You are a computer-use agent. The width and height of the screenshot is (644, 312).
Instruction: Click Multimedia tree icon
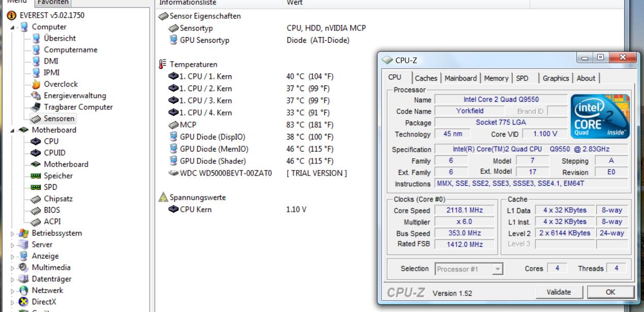click(x=24, y=267)
